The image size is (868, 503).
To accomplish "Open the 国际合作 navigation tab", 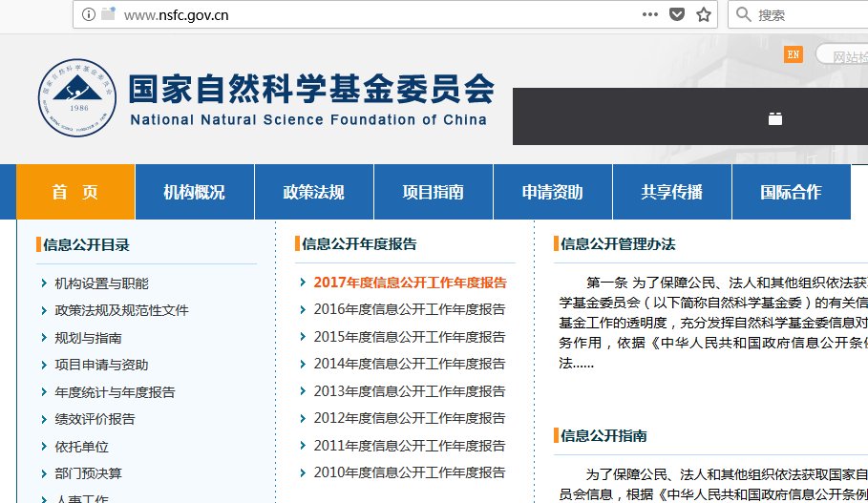I will 791,192.
